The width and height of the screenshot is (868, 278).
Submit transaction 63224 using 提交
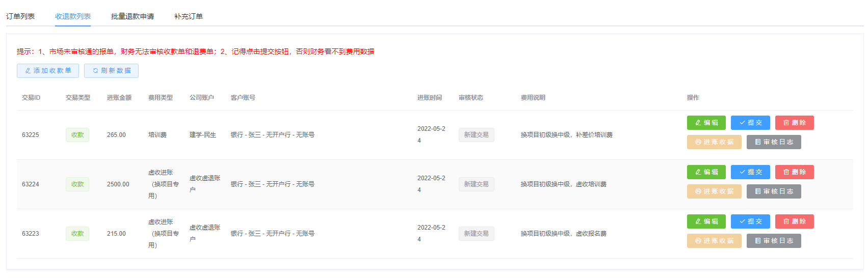750,172
